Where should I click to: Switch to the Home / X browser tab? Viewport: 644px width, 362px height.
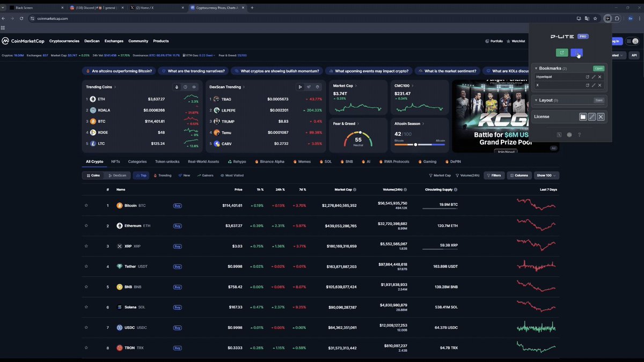coord(158,8)
